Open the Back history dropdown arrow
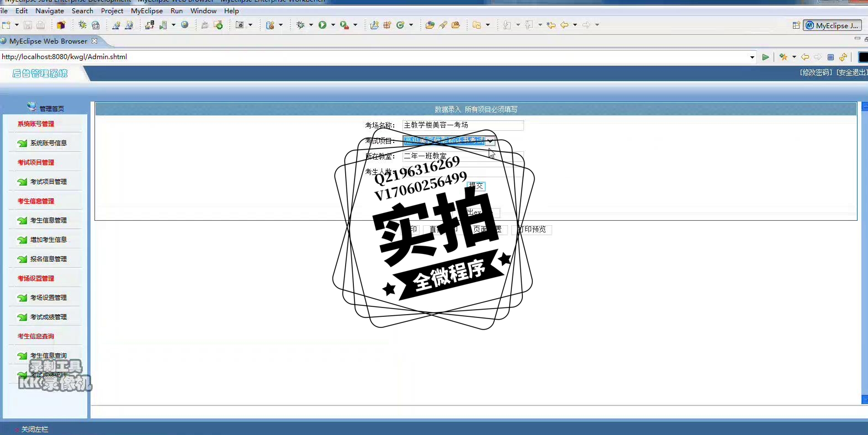 click(x=575, y=25)
